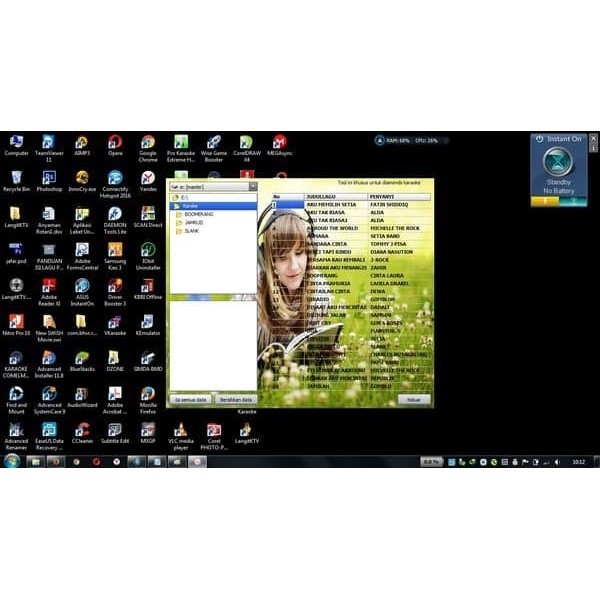Image resolution: width=600 pixels, height=600 pixels.
Task: Select the Wise Game Booster desktop icon
Action: point(214,148)
